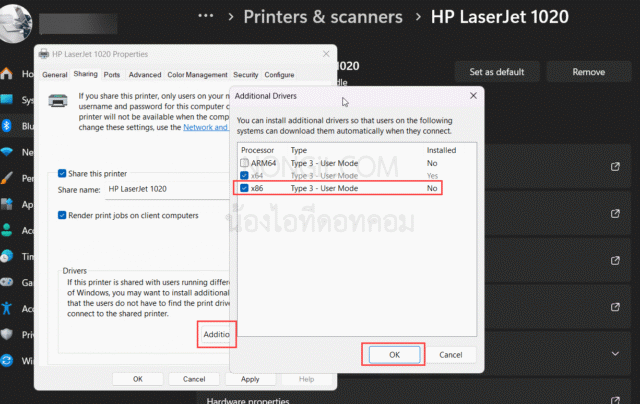
Task: Open the Network and Sharing link
Action: pos(205,127)
